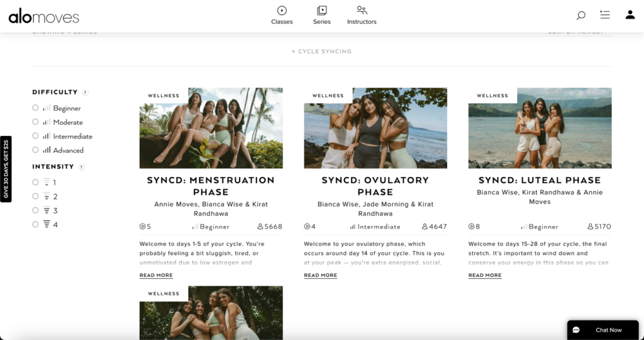Expand Read More on Menstruation Phase
The image size is (644, 340).
156,275
